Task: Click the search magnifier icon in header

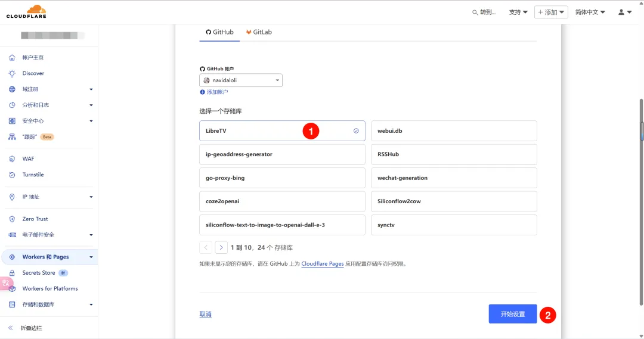Action: [475, 13]
